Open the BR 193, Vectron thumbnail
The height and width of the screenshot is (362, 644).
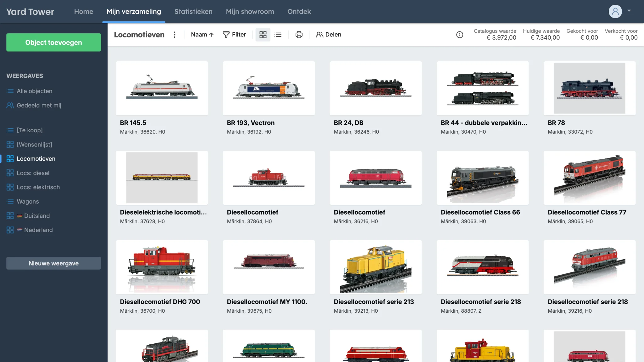coord(269,88)
